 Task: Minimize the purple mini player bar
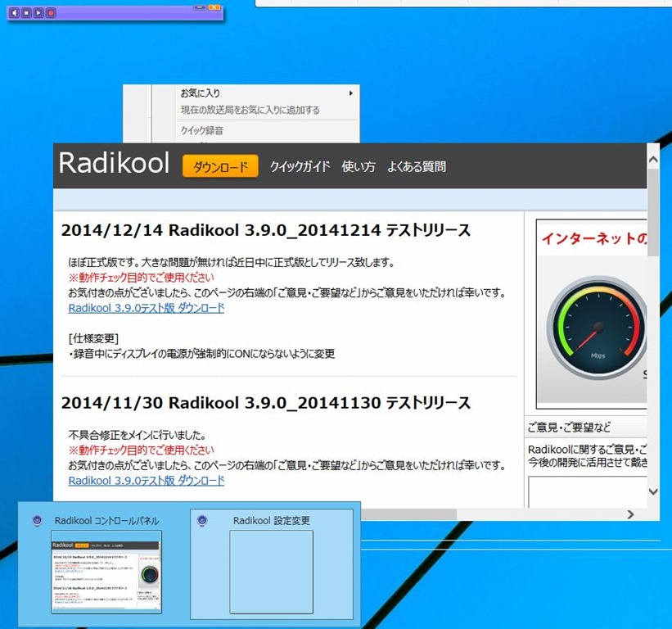tap(200, 7)
